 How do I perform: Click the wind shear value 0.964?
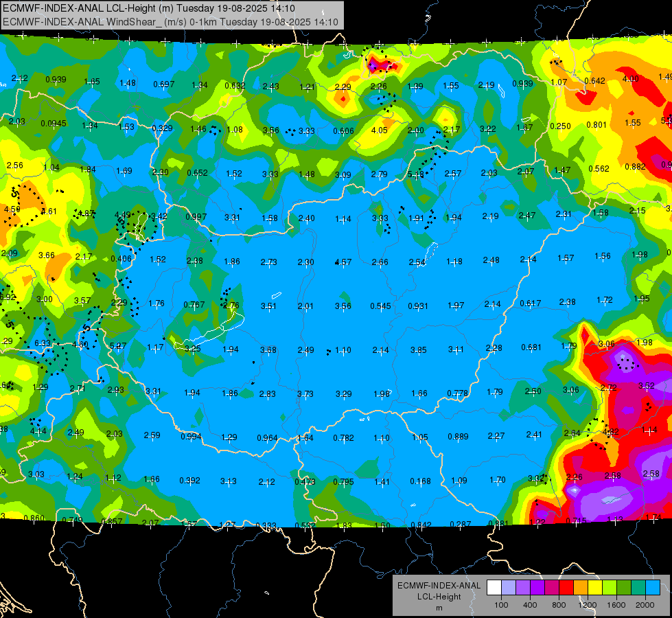[x=268, y=438]
